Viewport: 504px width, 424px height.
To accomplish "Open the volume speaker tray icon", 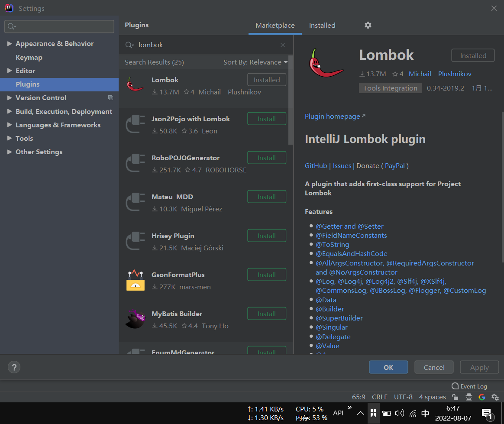I will point(400,413).
